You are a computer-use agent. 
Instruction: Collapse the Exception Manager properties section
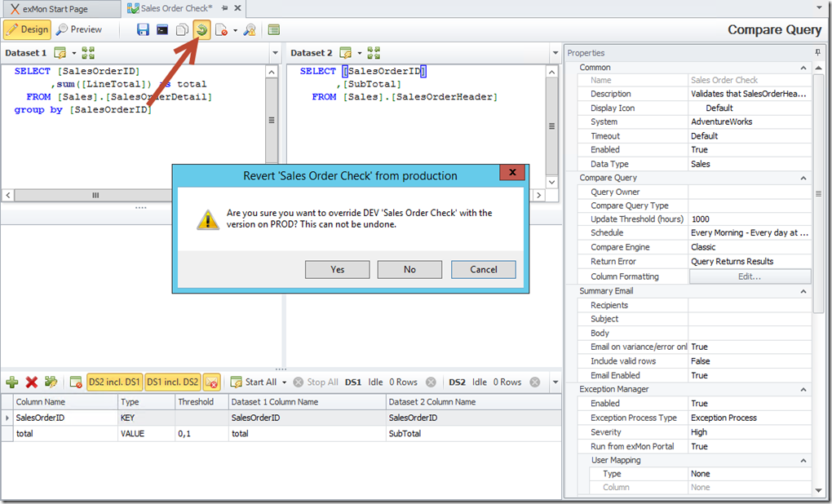pyautogui.click(x=803, y=389)
